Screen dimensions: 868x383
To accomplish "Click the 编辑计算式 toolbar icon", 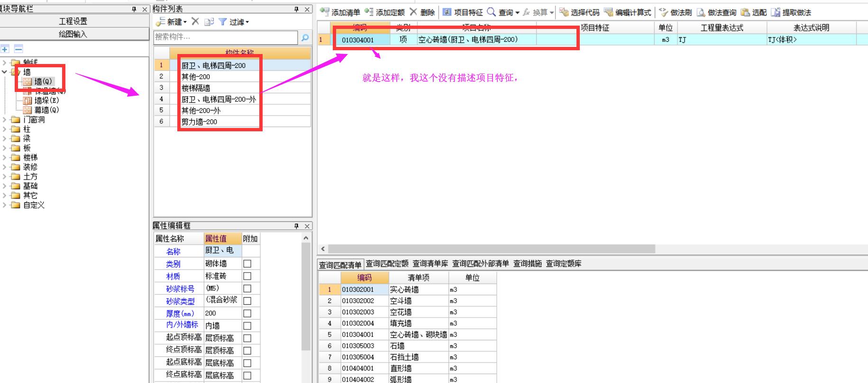I will coord(608,12).
